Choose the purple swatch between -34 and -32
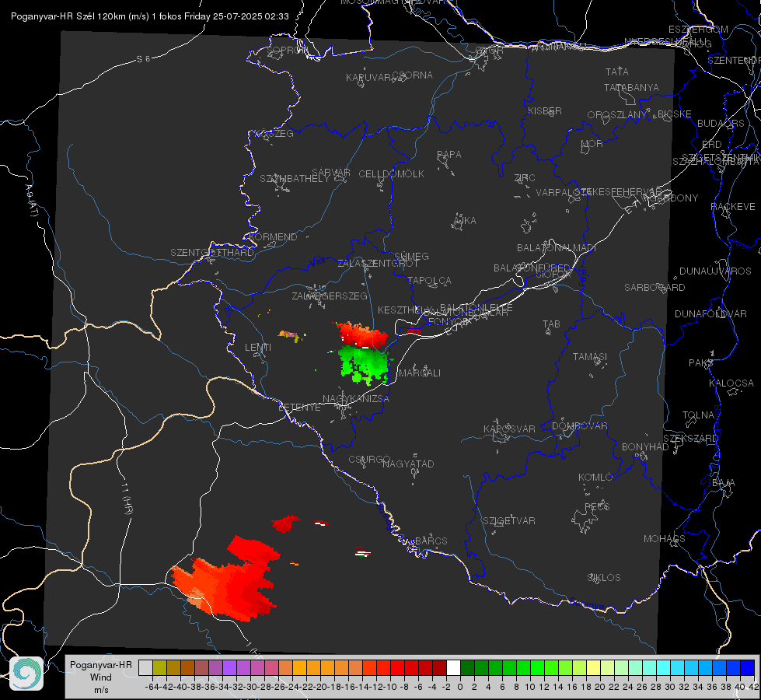The image size is (761, 700). (x=229, y=667)
